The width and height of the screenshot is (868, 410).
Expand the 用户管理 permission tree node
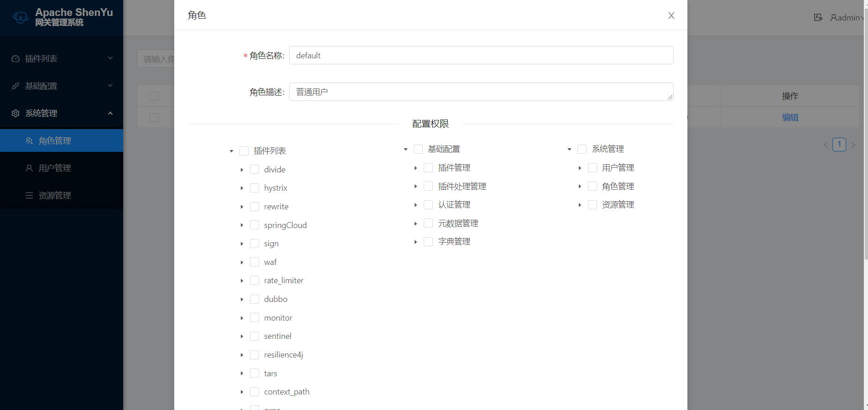click(580, 168)
